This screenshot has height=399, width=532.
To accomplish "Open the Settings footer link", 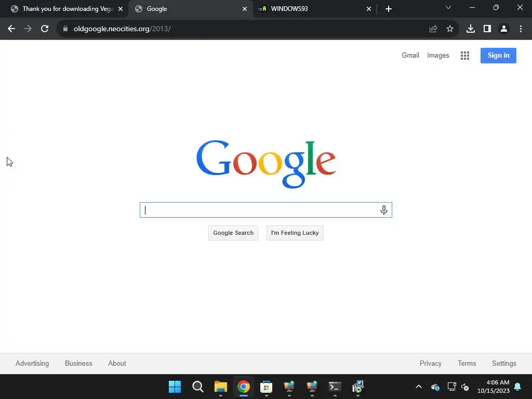I will (504, 363).
